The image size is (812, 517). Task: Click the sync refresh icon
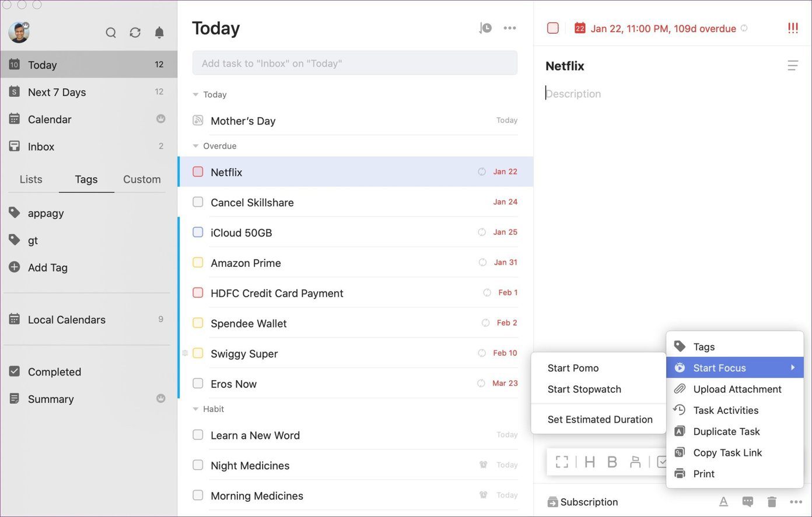point(135,33)
